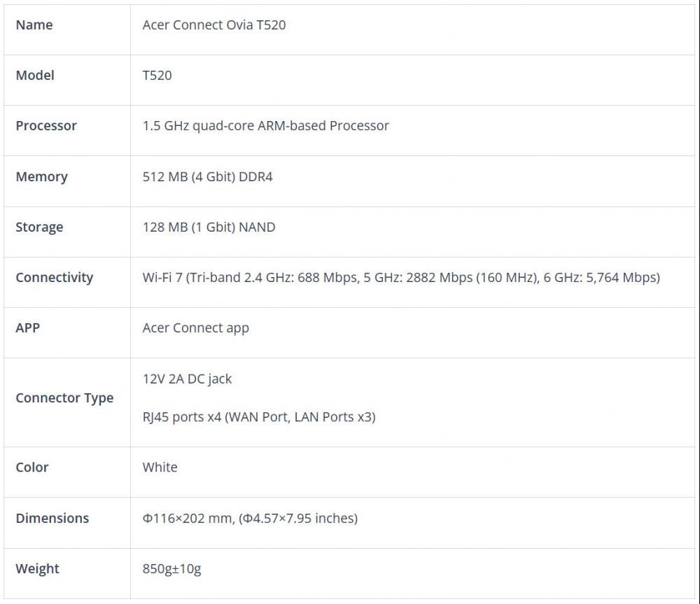
Task: Click the "Connectivity" row label
Action: click(x=55, y=278)
